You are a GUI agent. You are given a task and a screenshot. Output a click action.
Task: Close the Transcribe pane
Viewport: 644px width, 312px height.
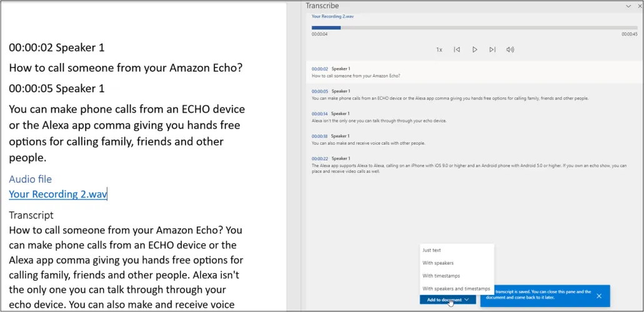point(640,6)
